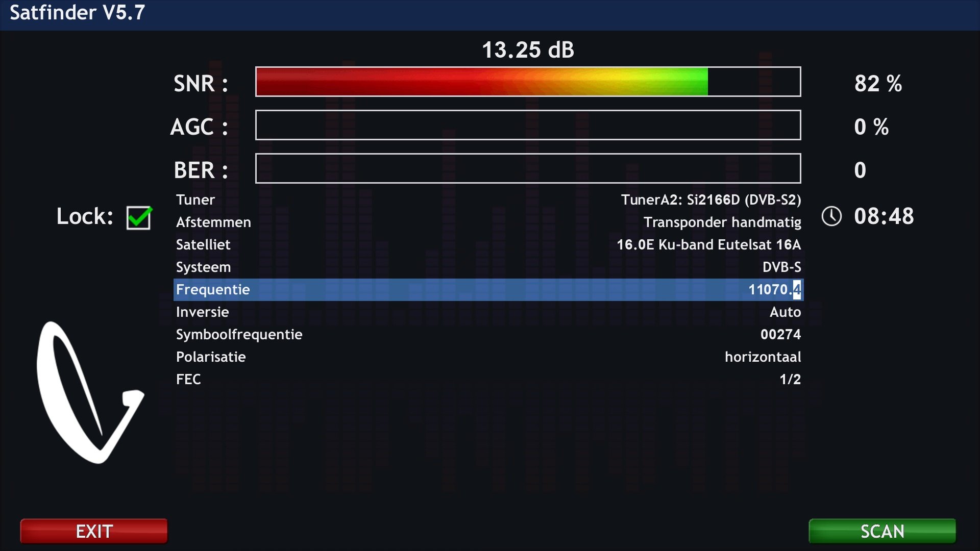Screen dimensions: 980x551
Task: Click the Frequentie value 11070.4 field
Action: (x=774, y=289)
